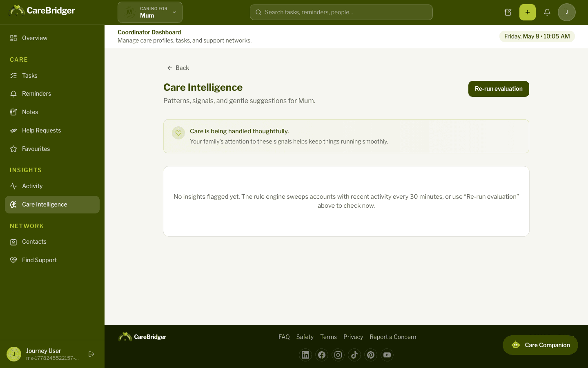Open Notes in the sidebar

(52, 112)
